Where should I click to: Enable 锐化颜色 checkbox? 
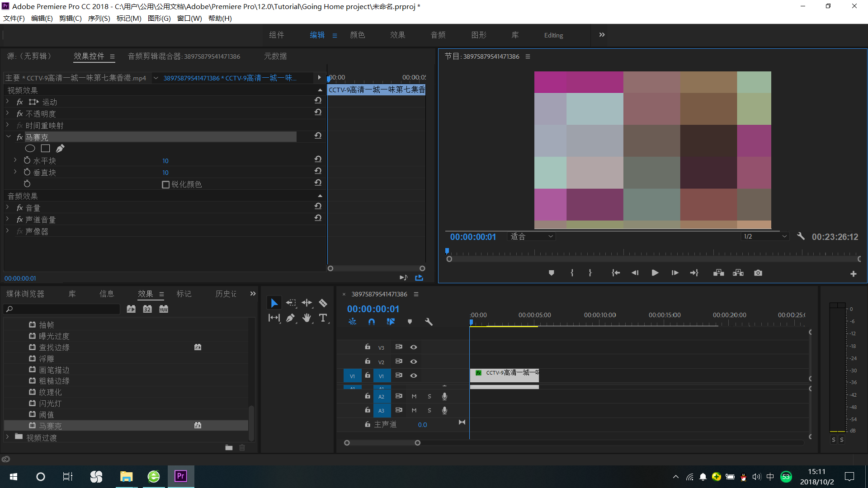pos(165,184)
